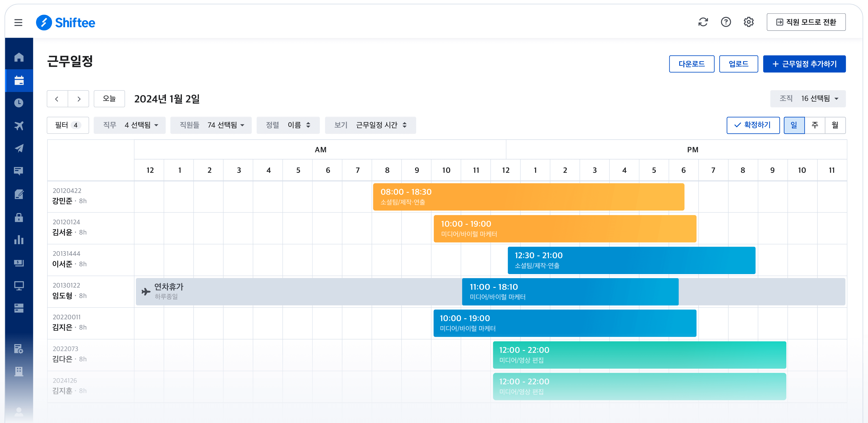
Task: Select employee 강민준 in the list
Action: click(x=91, y=197)
